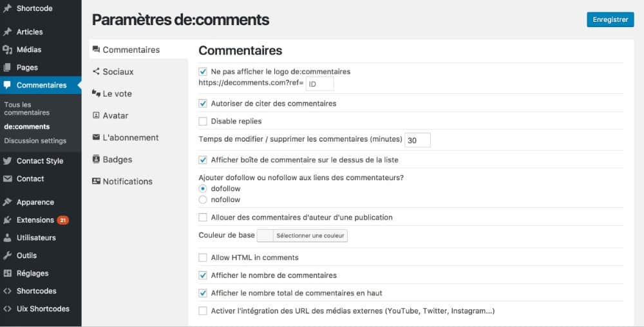Click the Commentaires speech bubble icon in sidebar

click(7, 85)
